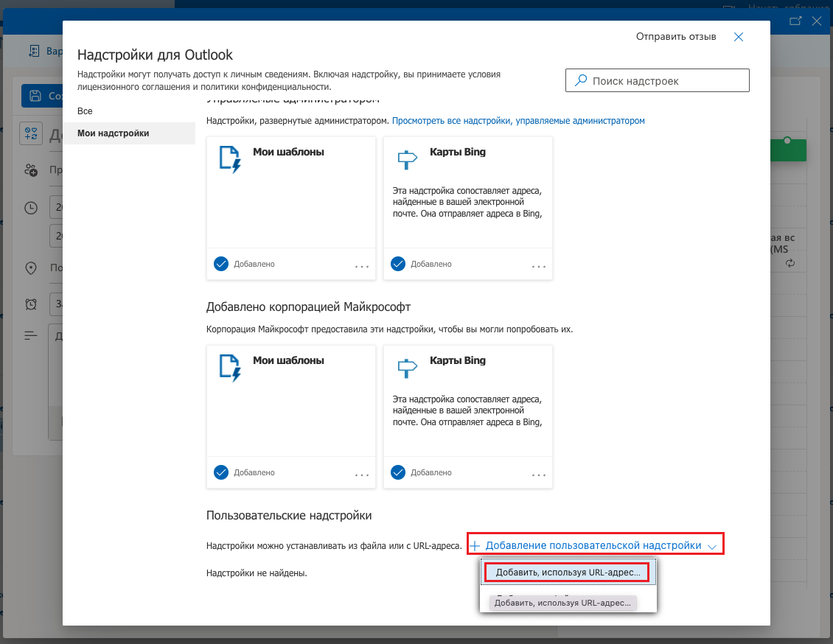The width and height of the screenshot is (833, 644).
Task: Focus the Поиск надстроек search field
Action: pyautogui.click(x=657, y=81)
